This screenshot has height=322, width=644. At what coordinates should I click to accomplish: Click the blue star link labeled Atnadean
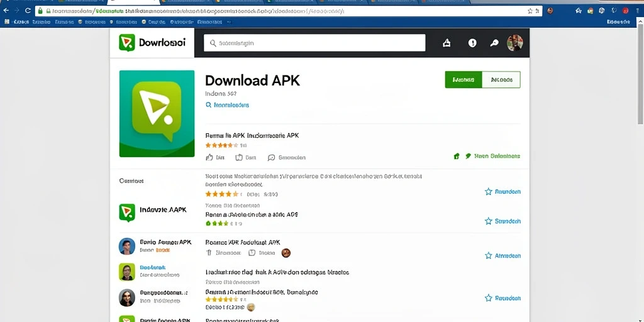point(502,255)
